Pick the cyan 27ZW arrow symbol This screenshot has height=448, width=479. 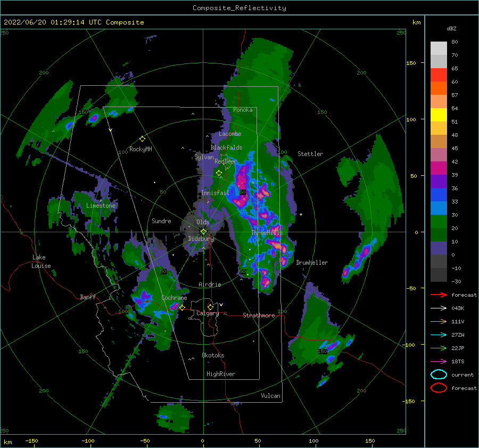[439, 335]
